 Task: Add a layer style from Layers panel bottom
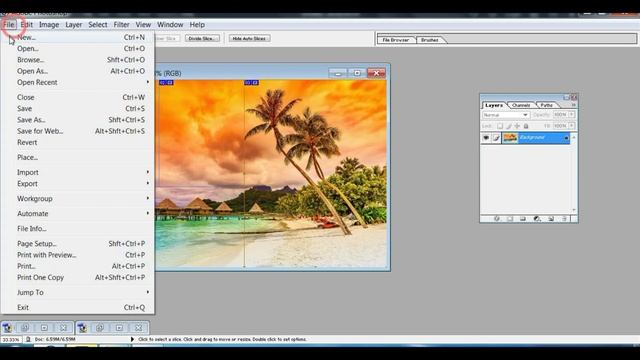(x=497, y=219)
